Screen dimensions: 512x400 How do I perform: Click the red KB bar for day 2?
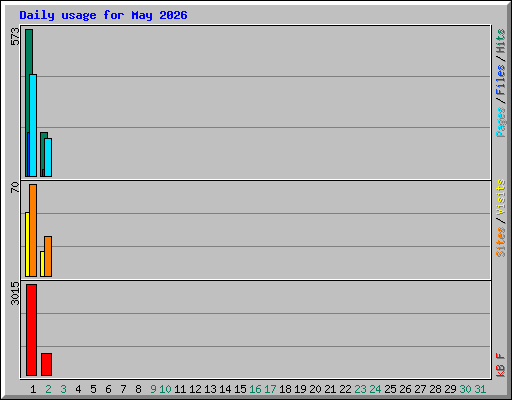[x=46, y=364]
